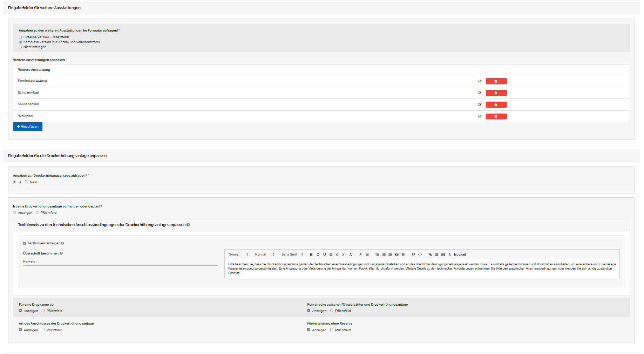Click the Hinzufügen button
Screen dimensions: 644x354
pos(28,127)
